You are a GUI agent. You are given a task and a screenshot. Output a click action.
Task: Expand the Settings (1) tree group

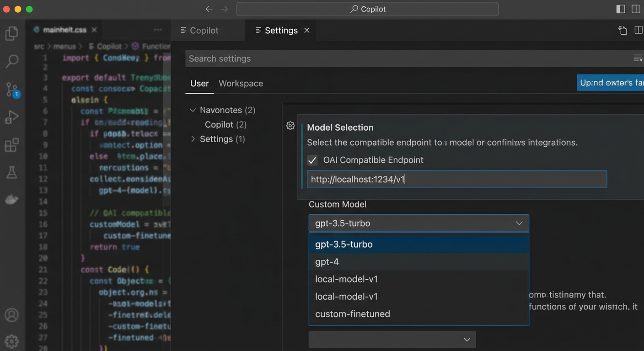pos(193,139)
